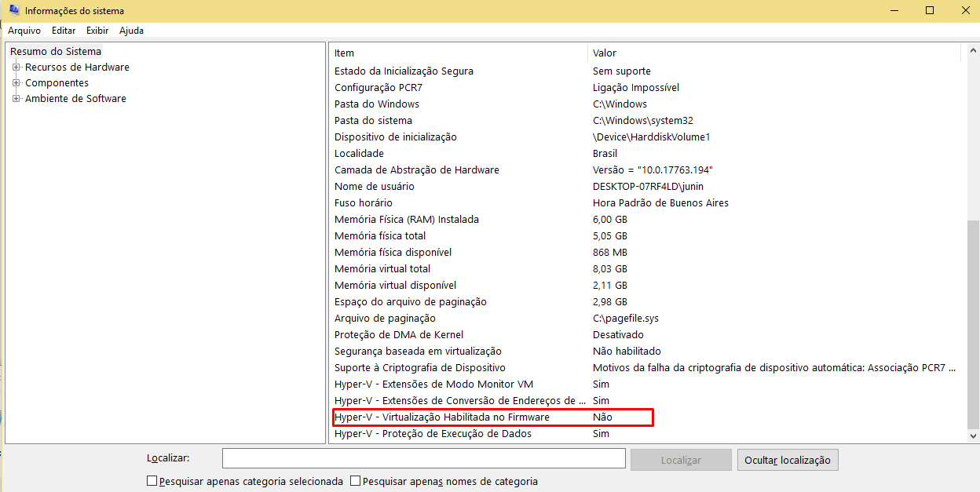This screenshot has height=492, width=980.
Task: Select Resumo do Sistema in the tree
Action: [56, 51]
